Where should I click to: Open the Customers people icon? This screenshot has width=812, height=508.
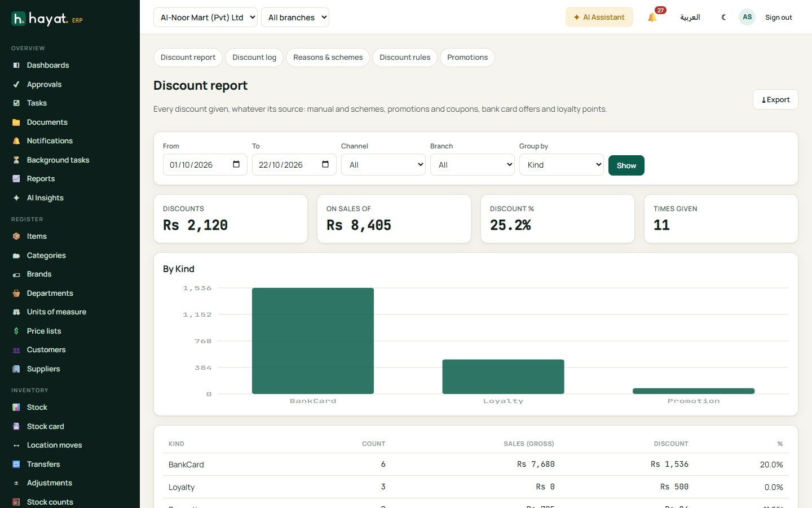point(16,350)
